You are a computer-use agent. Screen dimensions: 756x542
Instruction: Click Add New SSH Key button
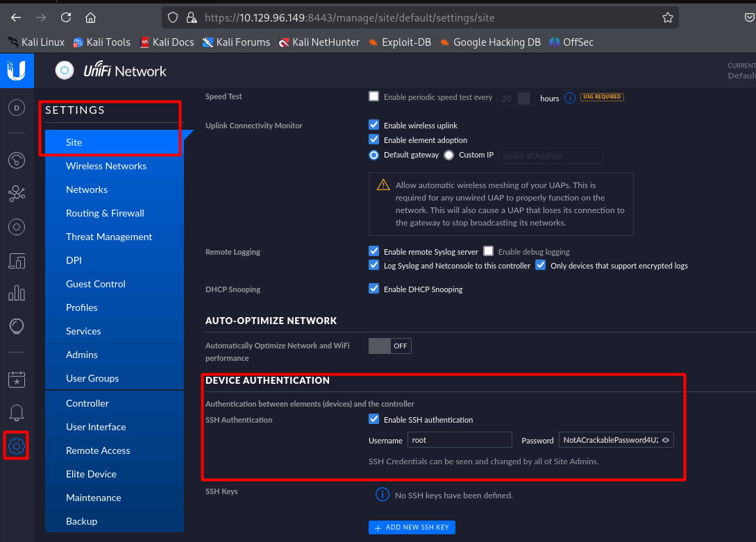pos(412,527)
